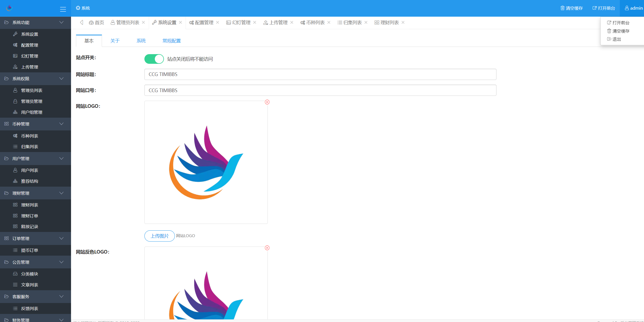Open 幻灯管理 in the sidebar
Screen dimensions: 644x322
[29, 56]
